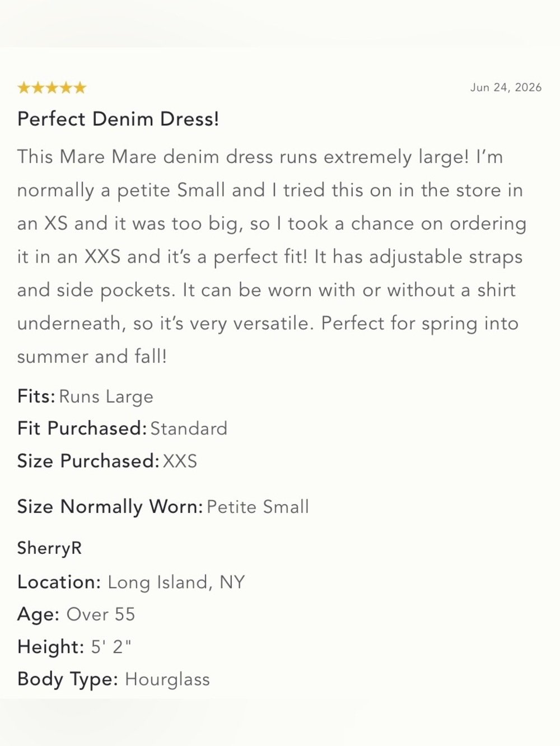The image size is (560, 746).
Task: Click the Size Purchased: XXS value
Action: tap(180, 461)
